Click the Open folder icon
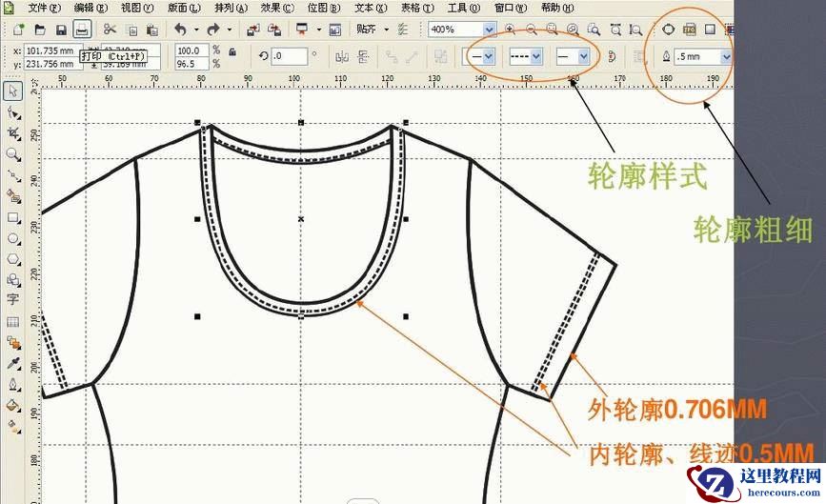Screen dimensions: 826x504 (40, 30)
